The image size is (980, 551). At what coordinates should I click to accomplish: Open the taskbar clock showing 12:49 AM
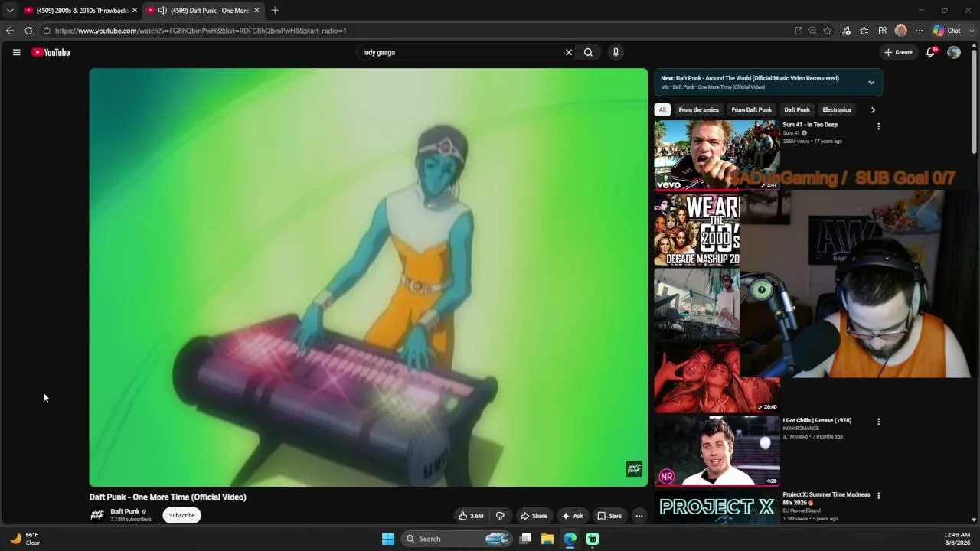point(957,539)
